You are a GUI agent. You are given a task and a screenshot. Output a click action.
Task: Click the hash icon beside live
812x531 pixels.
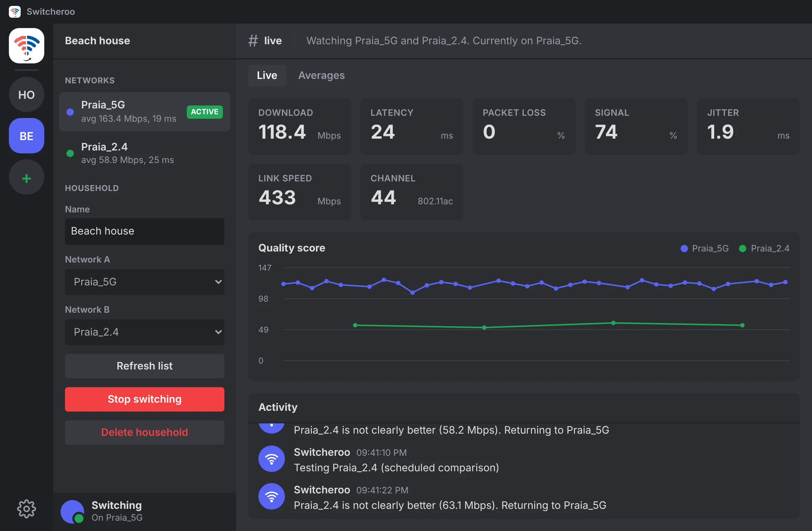tap(253, 41)
